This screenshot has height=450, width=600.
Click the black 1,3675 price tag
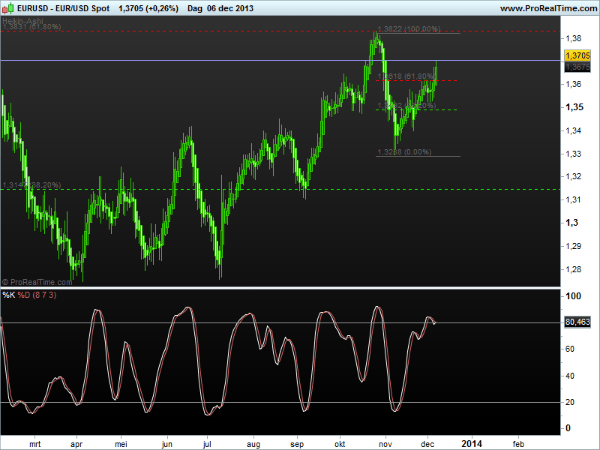[577, 67]
